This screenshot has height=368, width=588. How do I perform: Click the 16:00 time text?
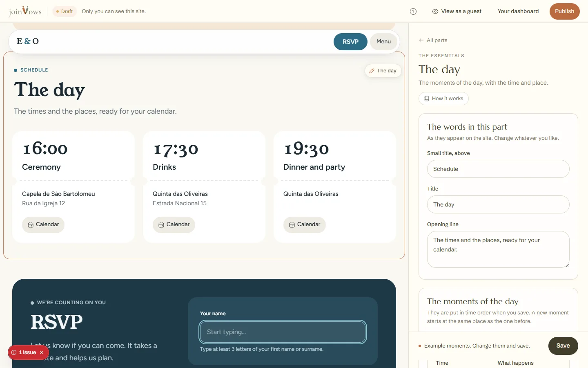(45, 149)
